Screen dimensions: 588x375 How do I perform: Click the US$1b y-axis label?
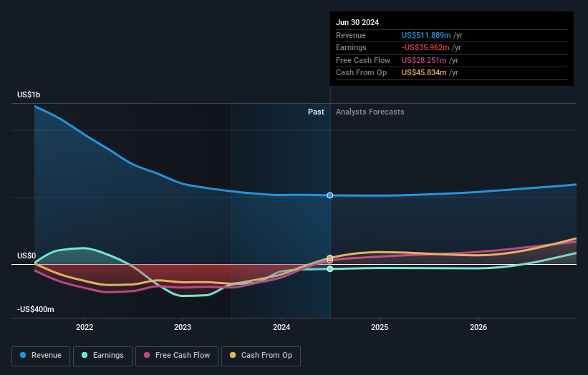(29, 94)
